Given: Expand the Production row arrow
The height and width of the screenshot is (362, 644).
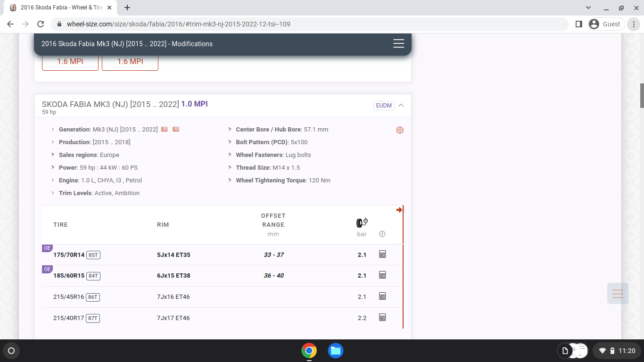Looking at the screenshot, I should [x=53, y=142].
